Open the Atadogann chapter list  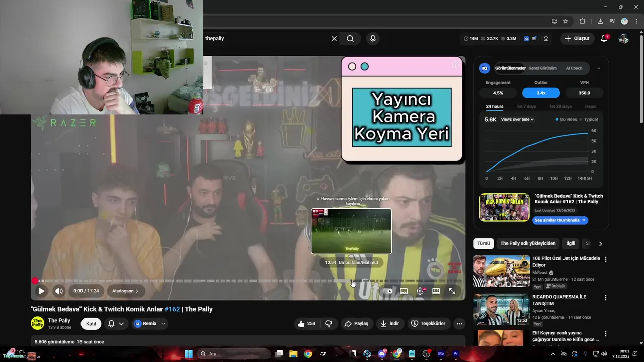coord(125,291)
